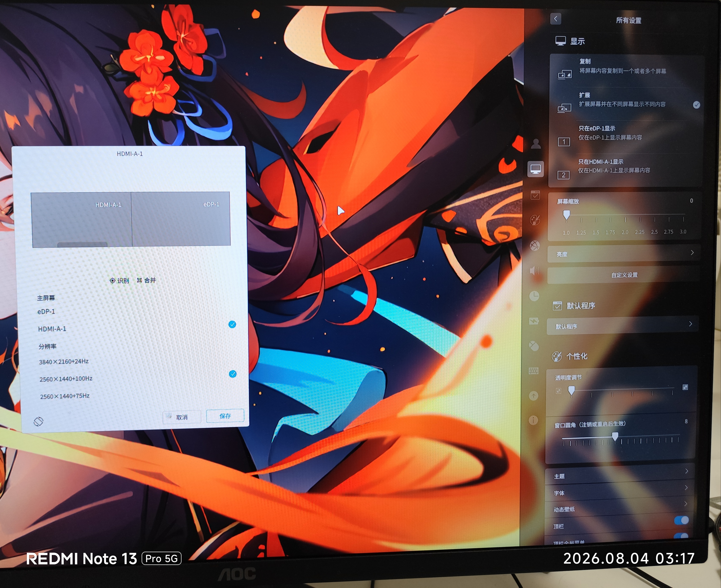The height and width of the screenshot is (588, 721).
Task: Open System Information icon in sidebar
Action: click(533, 420)
